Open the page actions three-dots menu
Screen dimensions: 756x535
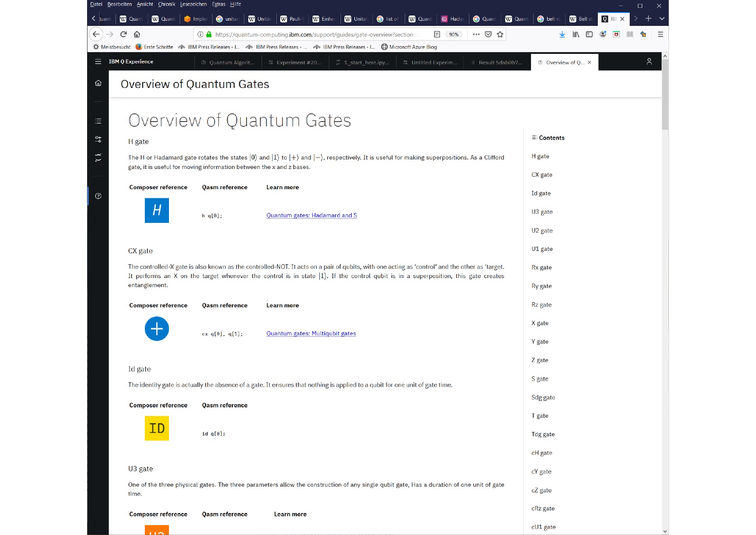(476, 34)
